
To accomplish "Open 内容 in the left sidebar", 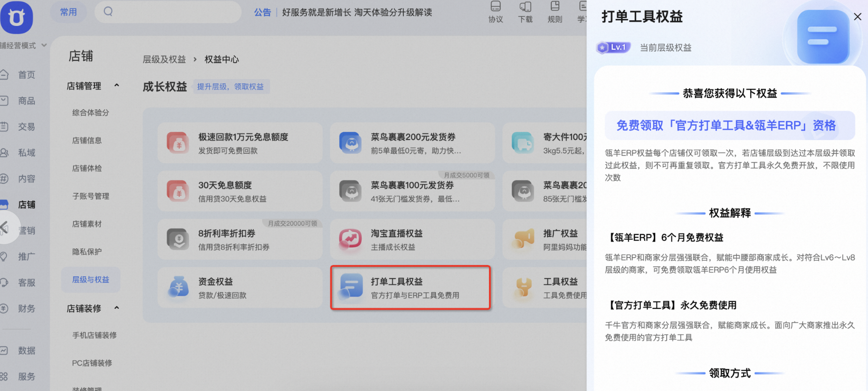I will coord(26,178).
